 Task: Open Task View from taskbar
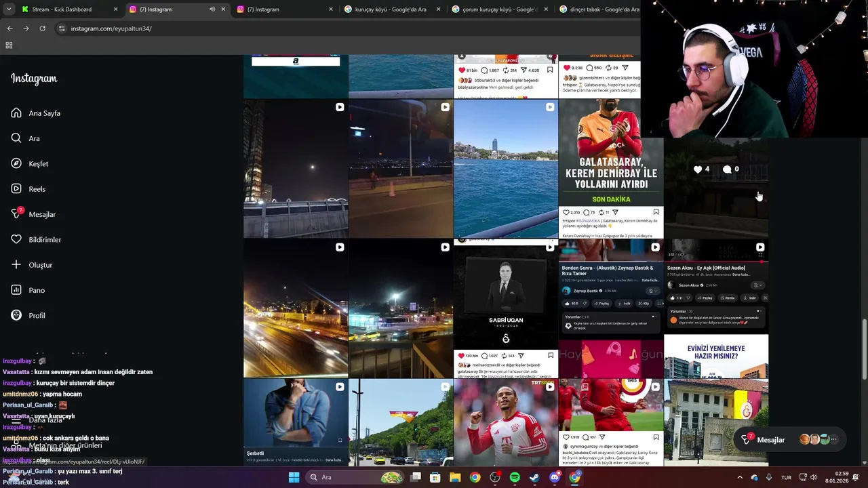tap(416, 477)
